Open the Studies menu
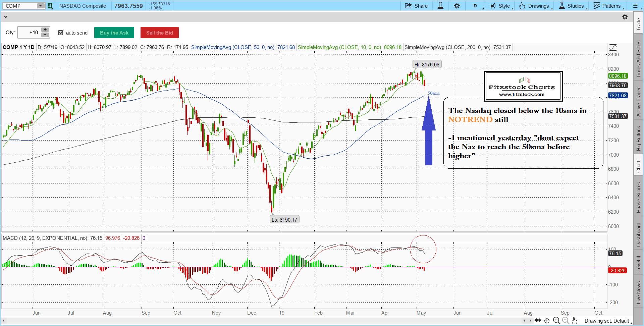The width and height of the screenshot is (644, 326). click(573, 6)
